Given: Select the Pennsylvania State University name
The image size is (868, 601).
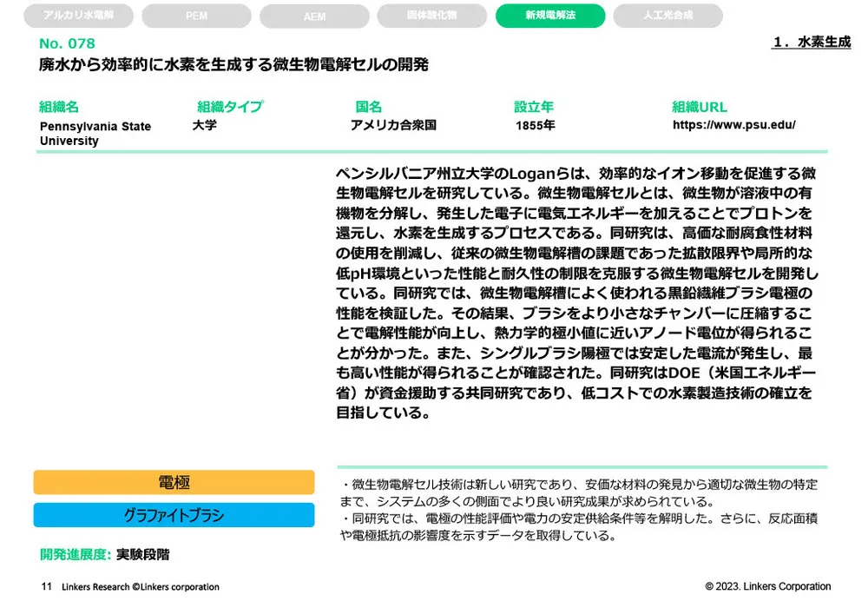Looking at the screenshot, I should pos(95,134).
